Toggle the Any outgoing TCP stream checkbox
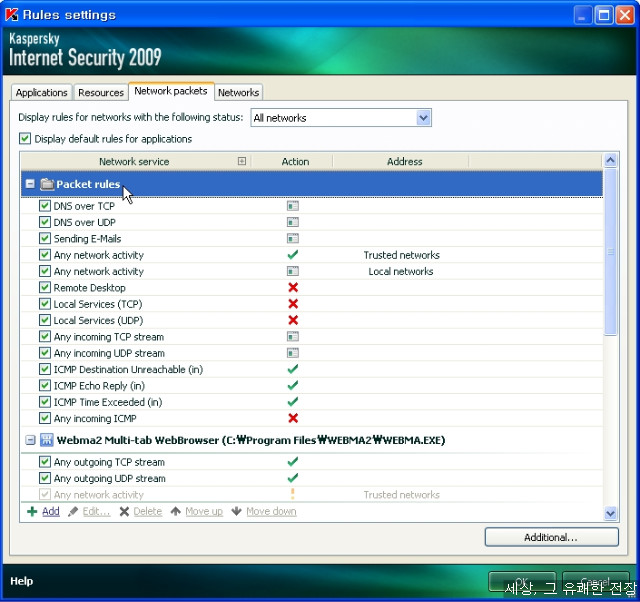Screen dimensions: 640x602 pyautogui.click(x=44, y=462)
